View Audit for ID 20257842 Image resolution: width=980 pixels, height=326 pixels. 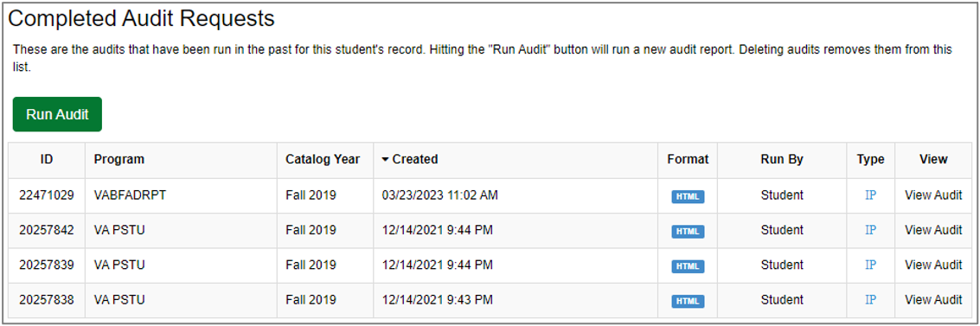[934, 230]
